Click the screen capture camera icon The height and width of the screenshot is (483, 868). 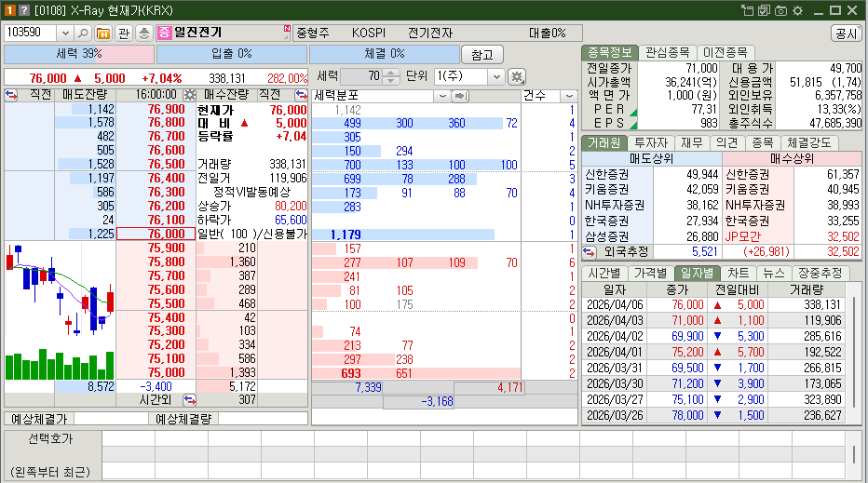coord(781,10)
